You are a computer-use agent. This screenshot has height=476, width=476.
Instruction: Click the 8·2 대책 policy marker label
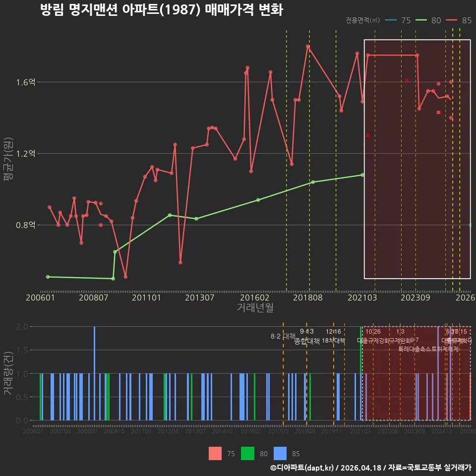point(283,336)
